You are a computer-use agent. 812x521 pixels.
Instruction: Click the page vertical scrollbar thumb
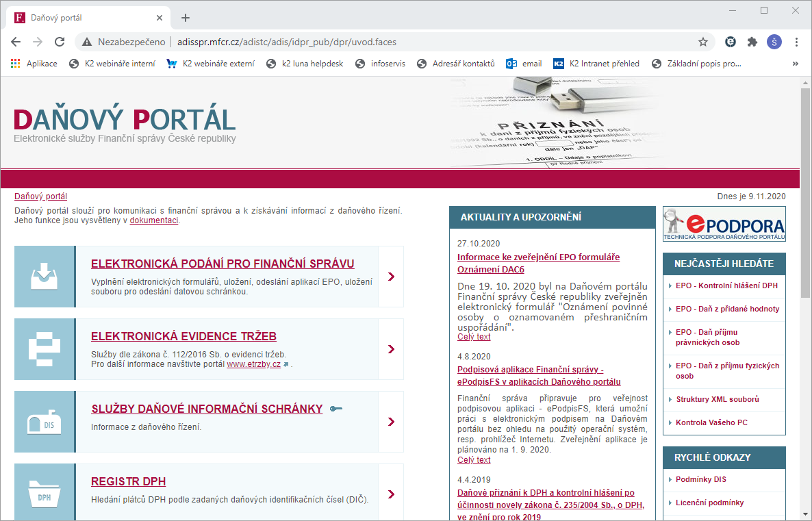805,192
